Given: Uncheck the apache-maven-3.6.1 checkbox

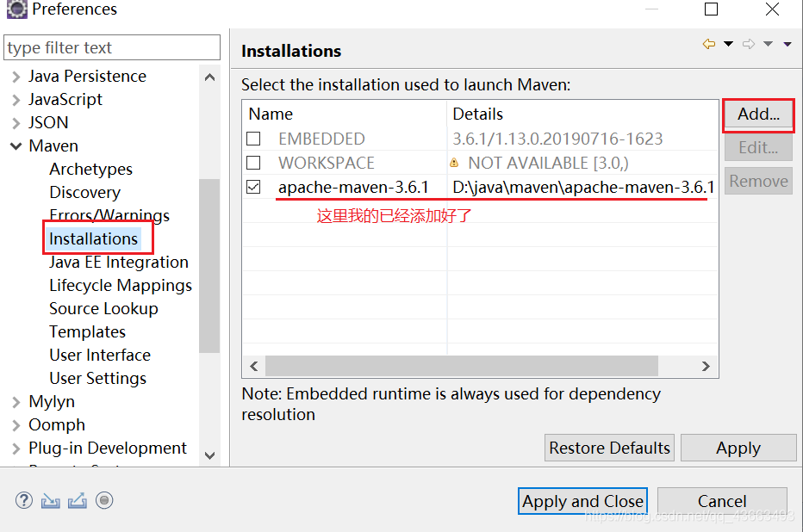Looking at the screenshot, I should tap(253, 187).
